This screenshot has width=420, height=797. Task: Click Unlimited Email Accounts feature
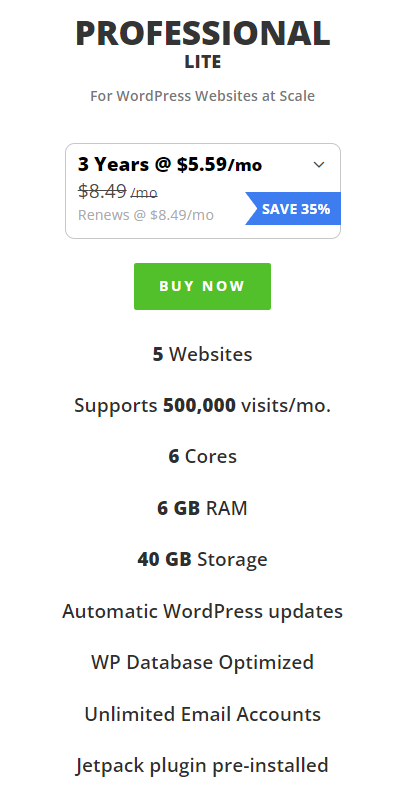202,714
